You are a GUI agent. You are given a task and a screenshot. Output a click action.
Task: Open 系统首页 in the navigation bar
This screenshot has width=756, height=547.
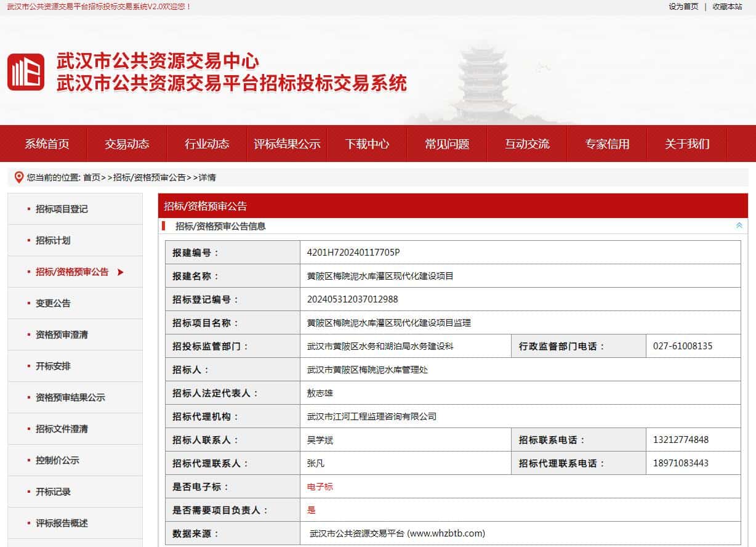[x=47, y=144]
